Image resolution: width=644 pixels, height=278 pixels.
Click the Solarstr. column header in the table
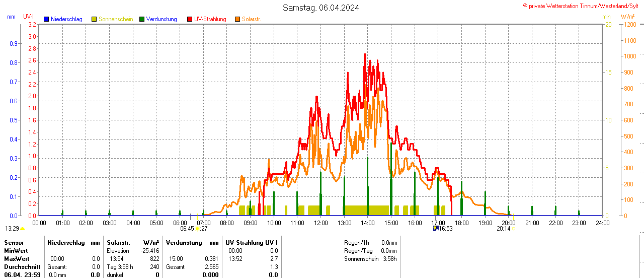point(118,243)
